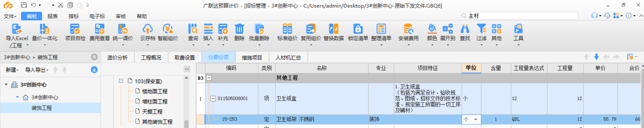Switch to the 报表 menu tab
This screenshot has height=128, width=644.
tap(53, 16)
